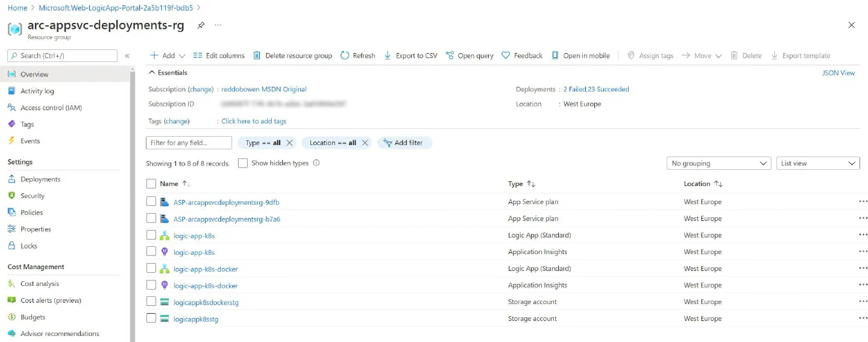Open the Microsoft.Web-LogicApp-Portal breadcrumb

tap(116, 8)
